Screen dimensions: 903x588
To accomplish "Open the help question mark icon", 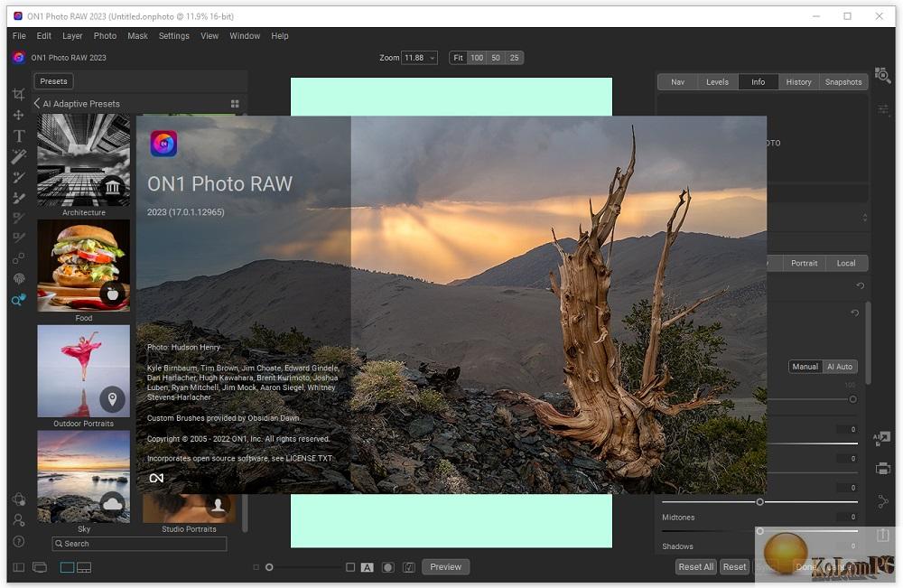I will coord(18,541).
